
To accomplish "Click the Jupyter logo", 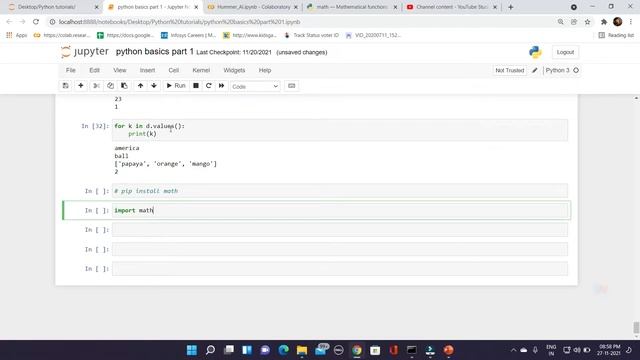I will click(85, 52).
